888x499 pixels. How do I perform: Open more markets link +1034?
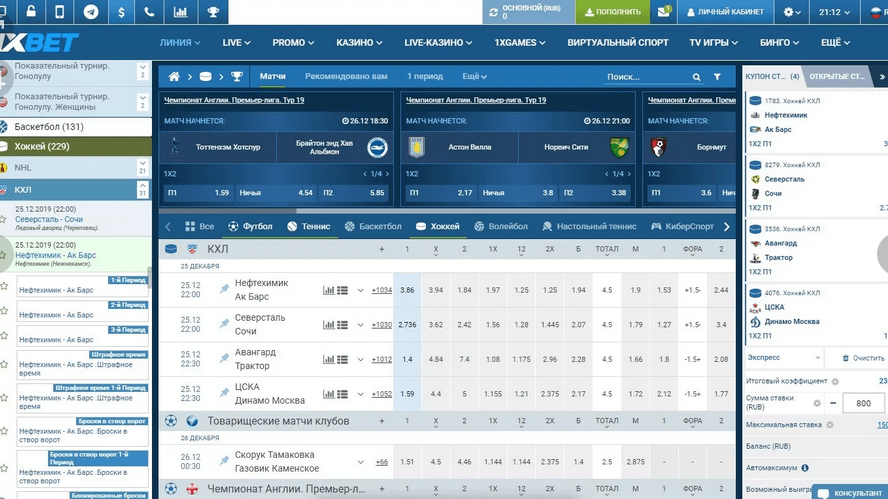point(382,290)
